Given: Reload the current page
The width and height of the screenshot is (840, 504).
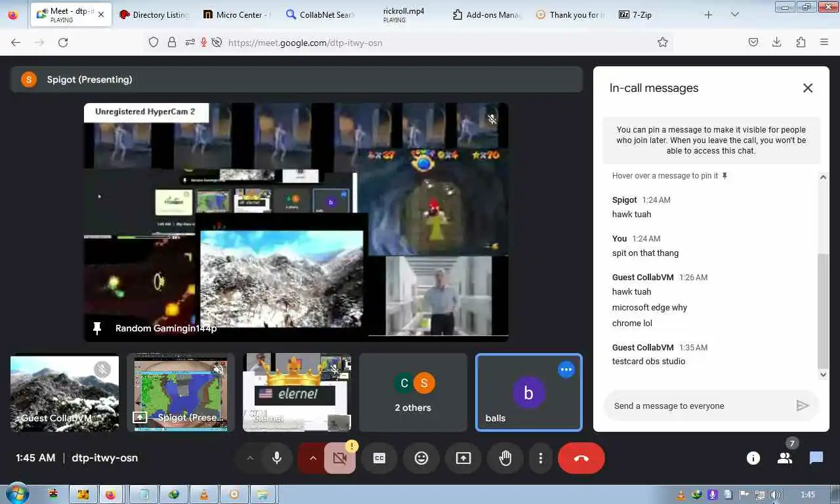Looking at the screenshot, I should point(63,43).
